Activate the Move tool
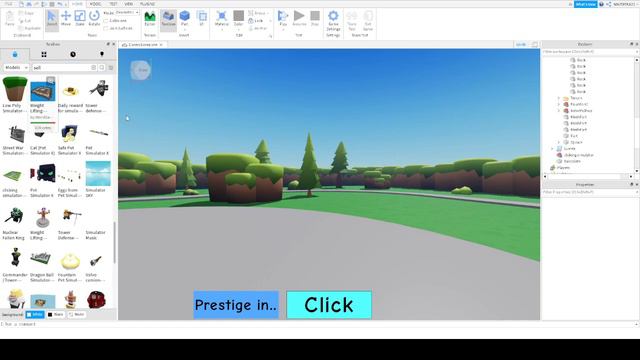Viewport: 640px width, 360px height. [66, 19]
